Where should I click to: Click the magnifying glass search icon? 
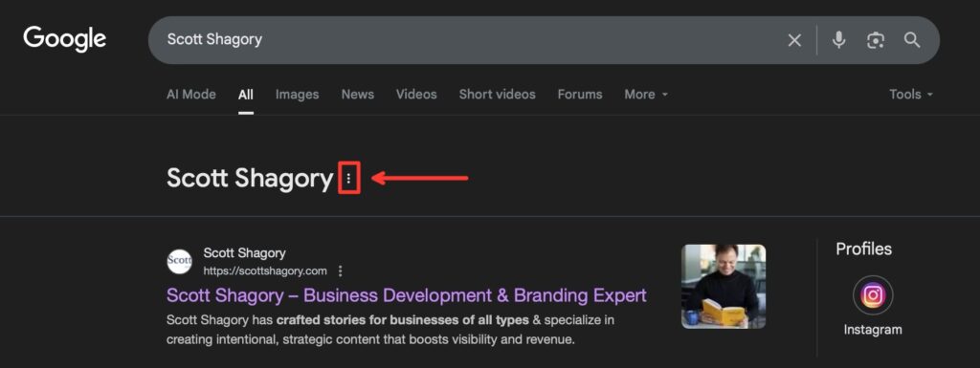912,40
